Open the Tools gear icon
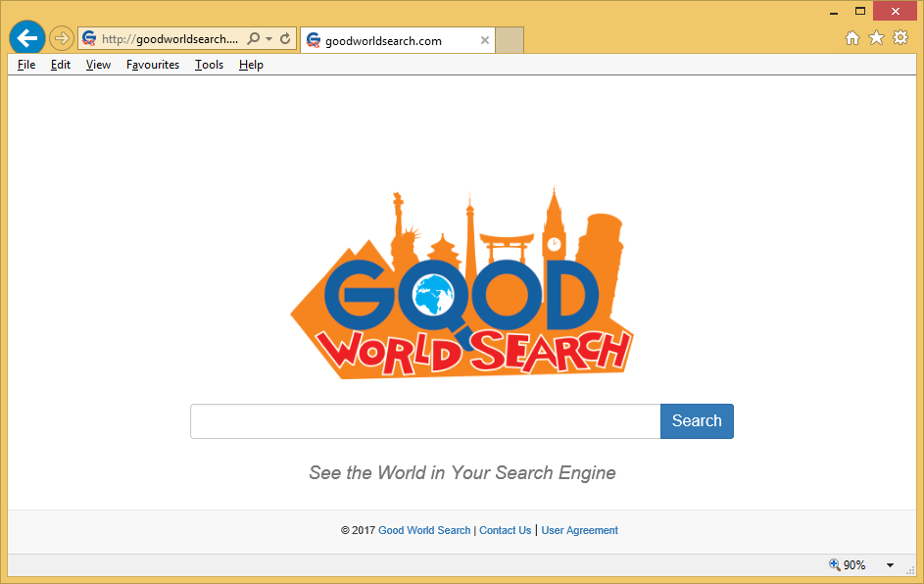Image resolution: width=924 pixels, height=584 pixels. coord(900,38)
